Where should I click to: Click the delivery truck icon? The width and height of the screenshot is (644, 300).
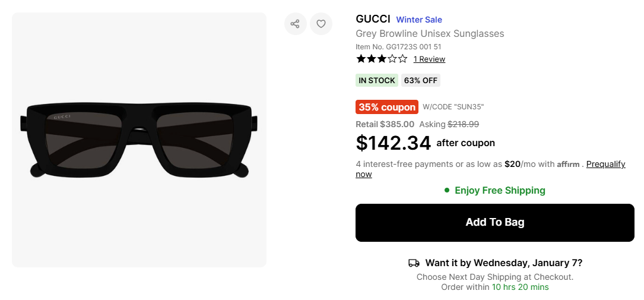pos(414,263)
